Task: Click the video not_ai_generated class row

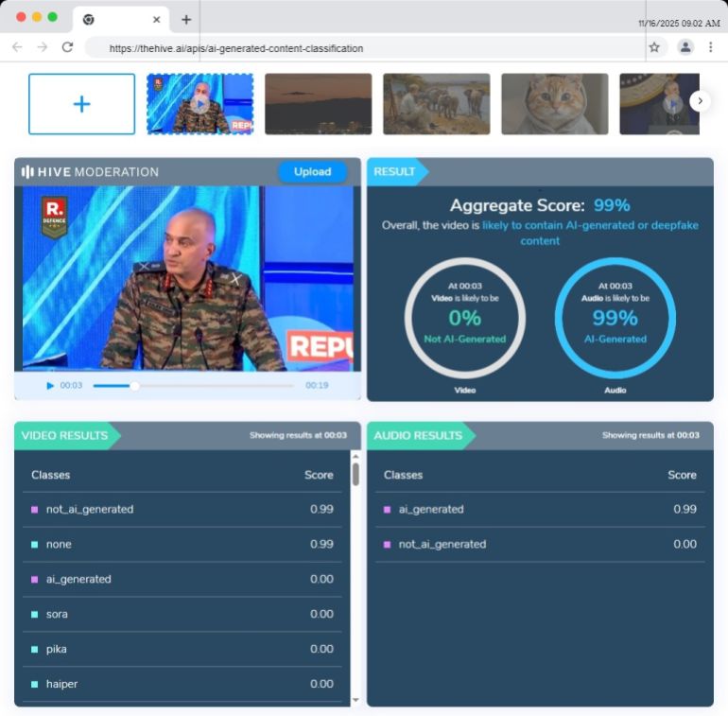Action: coord(182,510)
